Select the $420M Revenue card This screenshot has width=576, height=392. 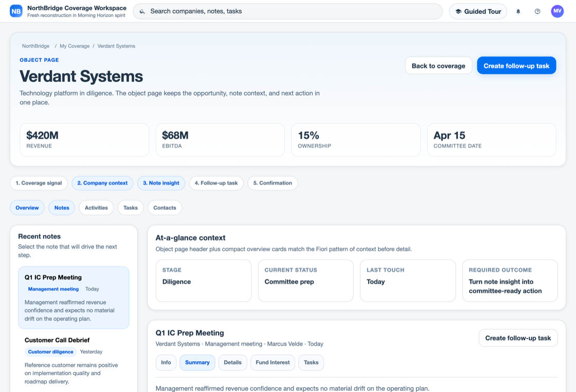pos(84,140)
